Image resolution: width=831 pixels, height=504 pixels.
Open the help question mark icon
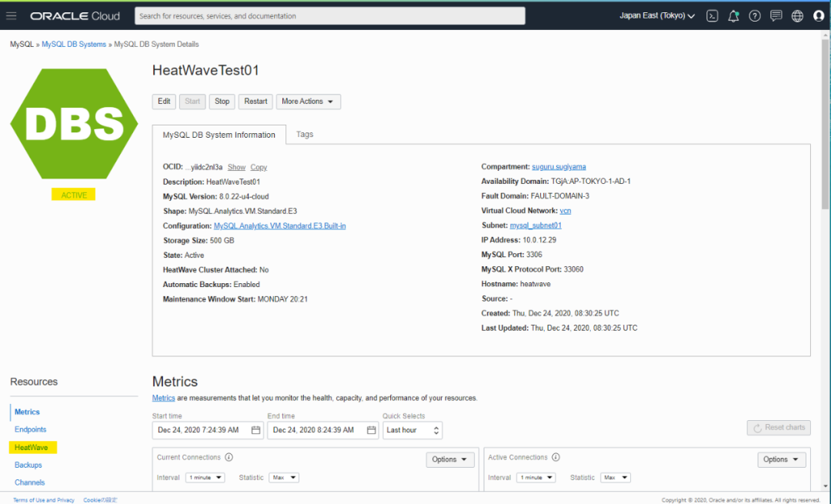(755, 16)
